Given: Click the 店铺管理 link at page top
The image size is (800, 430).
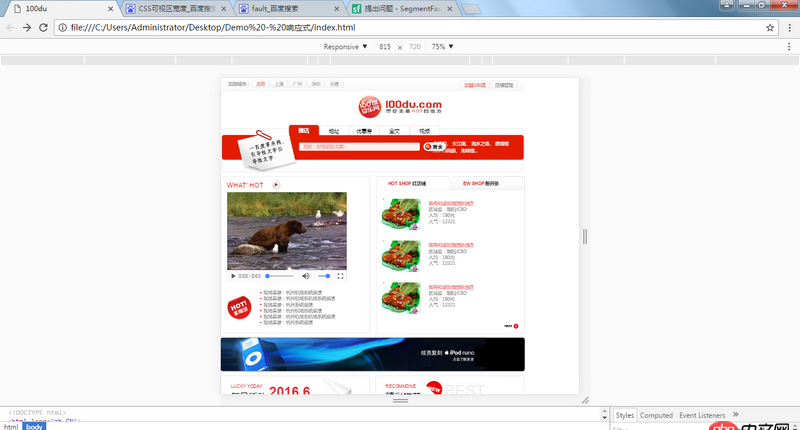Looking at the screenshot, I should pyautogui.click(x=504, y=85).
